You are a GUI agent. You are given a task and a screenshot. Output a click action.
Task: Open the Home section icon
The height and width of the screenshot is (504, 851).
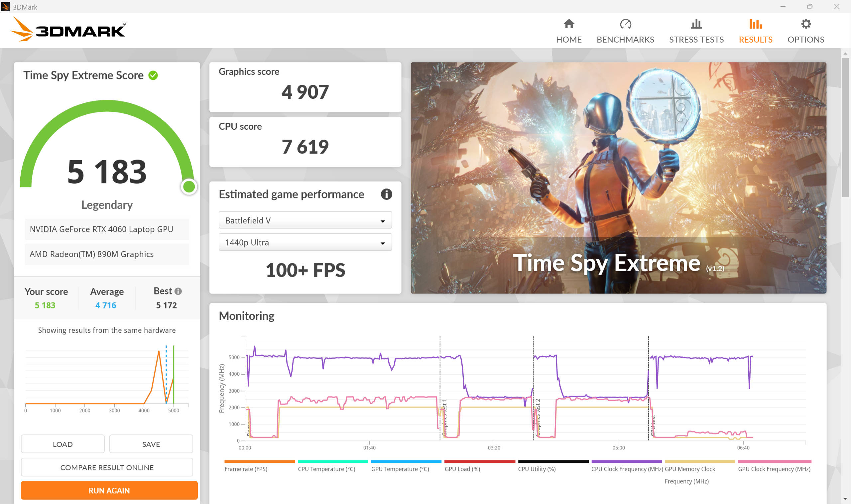click(x=569, y=24)
